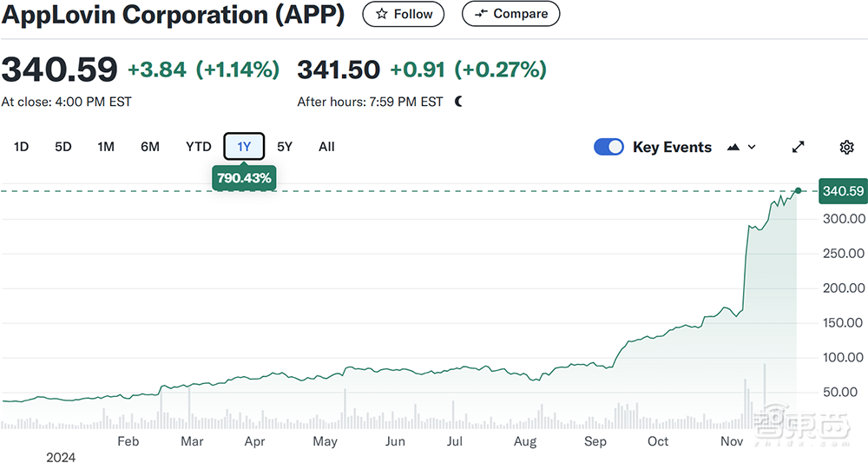Select the YTD range

(x=199, y=147)
